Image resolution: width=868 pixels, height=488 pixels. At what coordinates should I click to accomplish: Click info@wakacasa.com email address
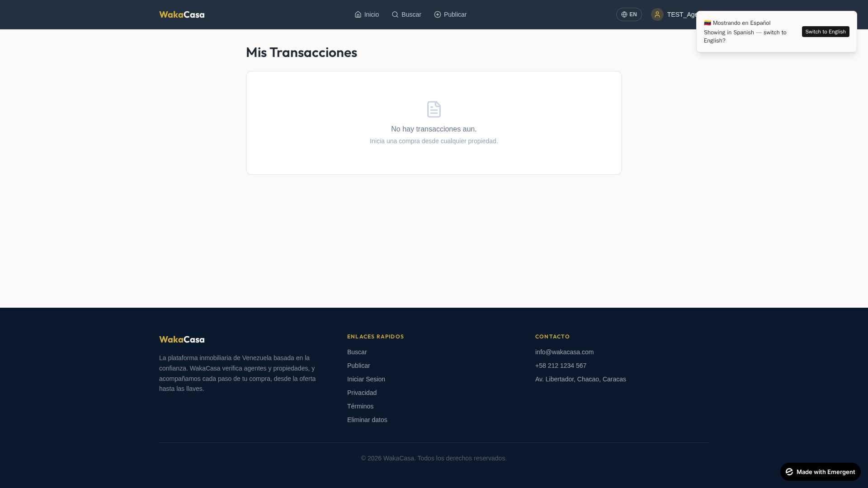[565, 352]
